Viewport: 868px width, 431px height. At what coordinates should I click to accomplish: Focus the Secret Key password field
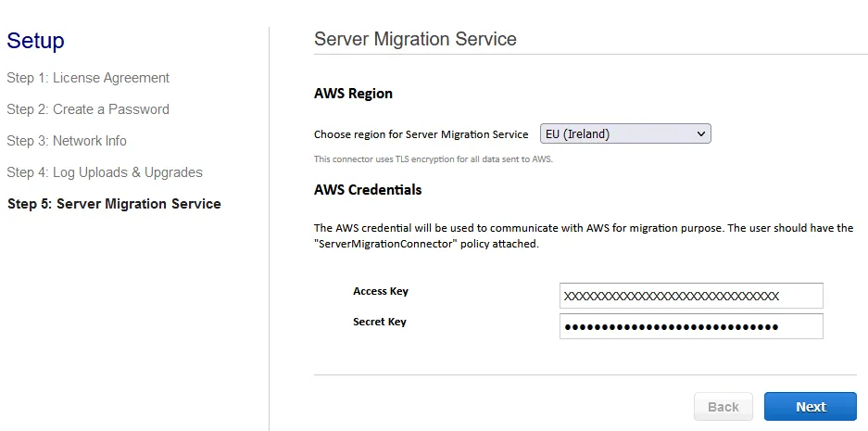[691, 326]
